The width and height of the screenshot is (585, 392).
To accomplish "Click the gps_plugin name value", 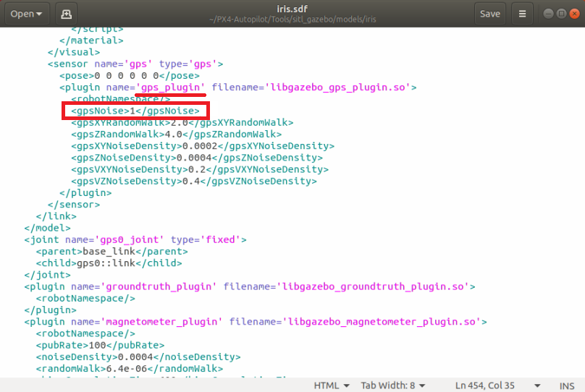I will pos(170,88).
